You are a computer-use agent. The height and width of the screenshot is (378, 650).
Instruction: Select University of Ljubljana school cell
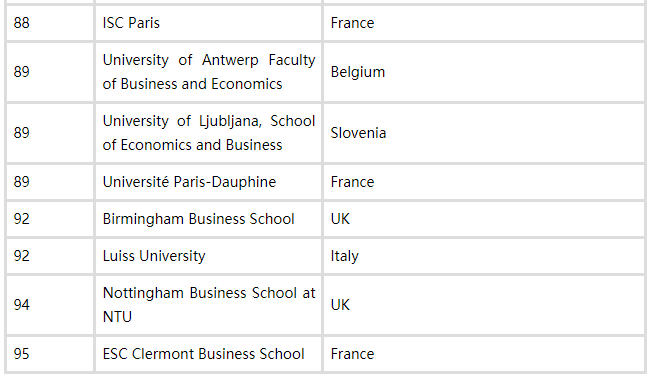click(x=209, y=133)
